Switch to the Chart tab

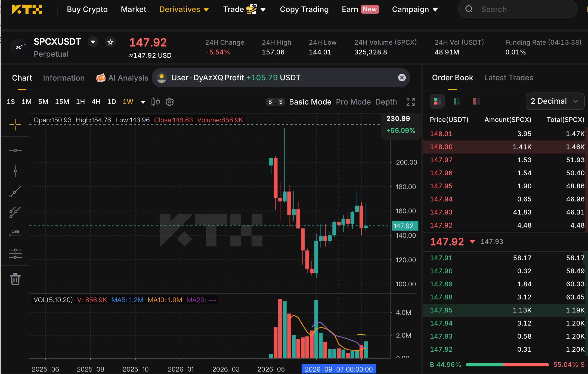tap(22, 78)
